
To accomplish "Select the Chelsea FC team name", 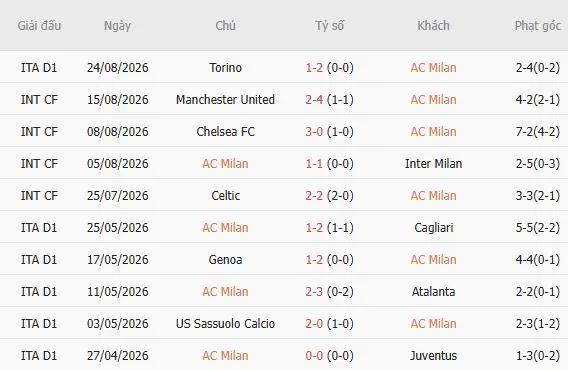I will coord(225,132).
